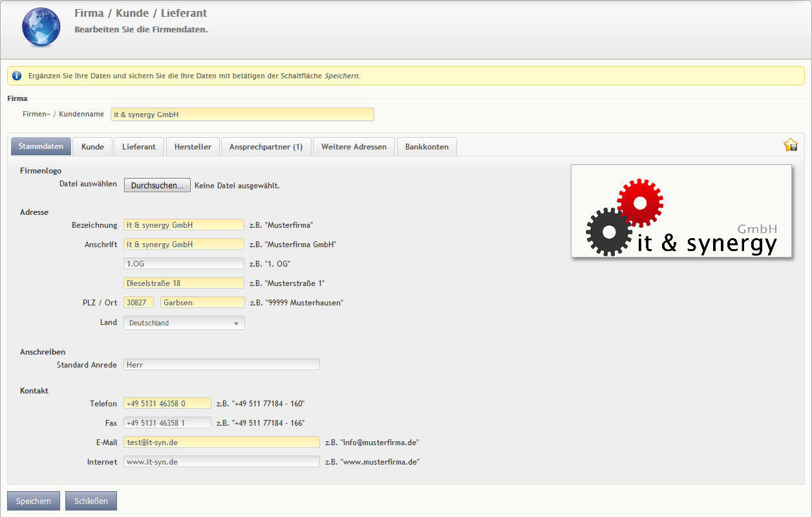The height and width of the screenshot is (517, 812).
Task: Click the hint text z.B. "Musterfirma GmbH"
Action: coord(293,245)
